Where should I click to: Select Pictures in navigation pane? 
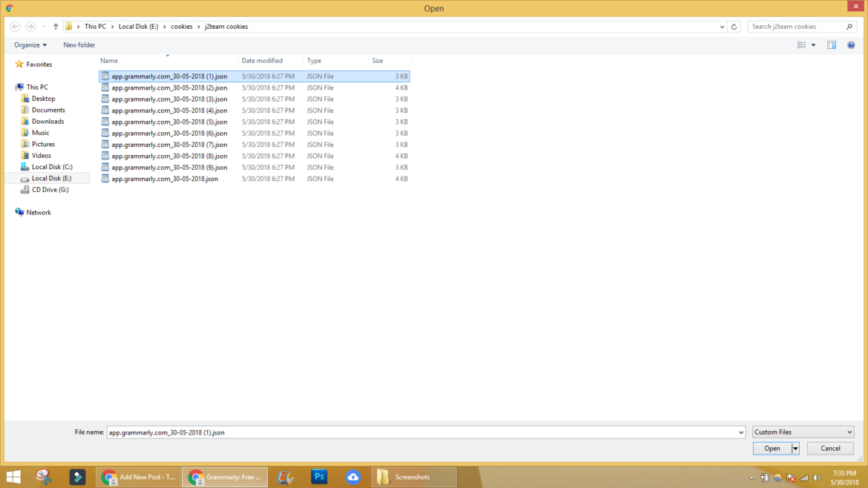point(43,145)
